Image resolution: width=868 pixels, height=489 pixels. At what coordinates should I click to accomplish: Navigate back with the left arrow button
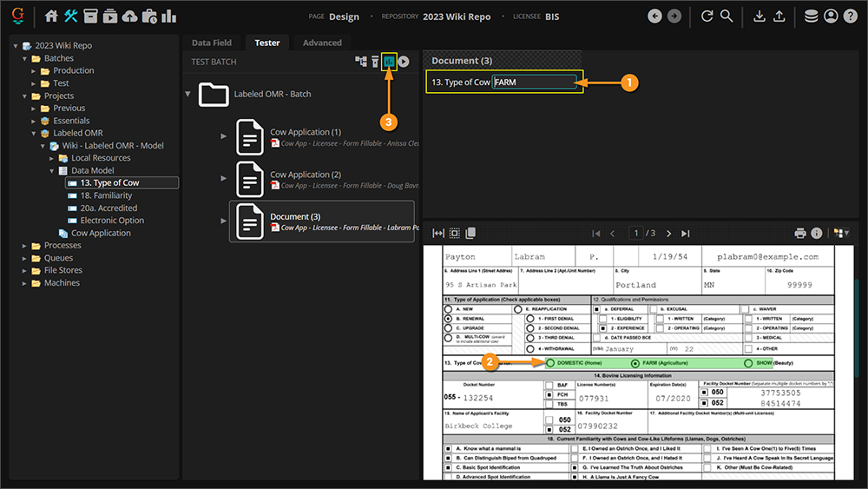[654, 16]
